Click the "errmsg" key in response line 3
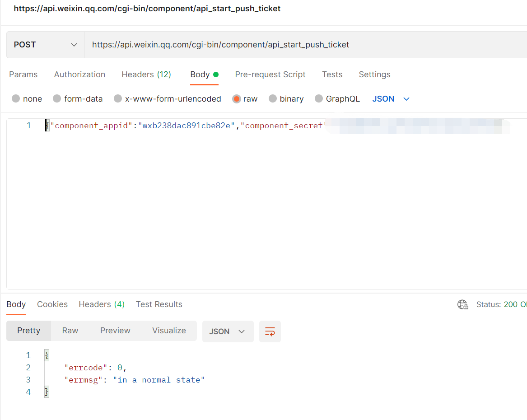This screenshot has height=420, width=527. click(84, 380)
